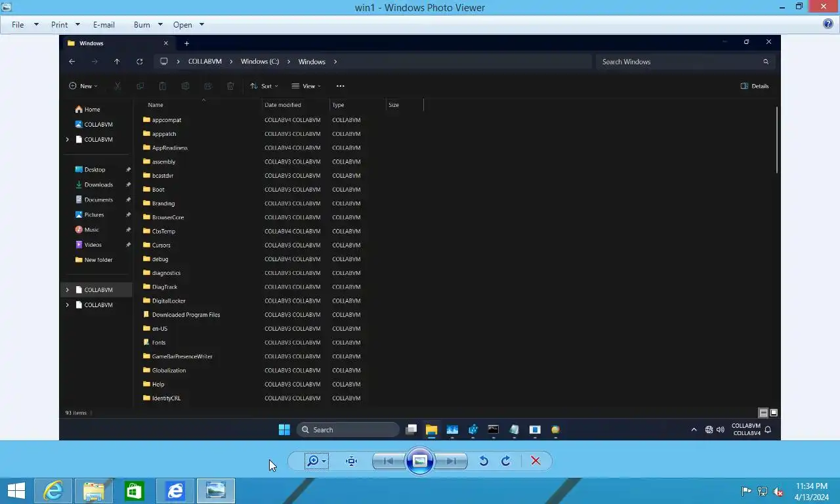
Task: Click the Search box in pictured taskbar
Action: coord(348,430)
